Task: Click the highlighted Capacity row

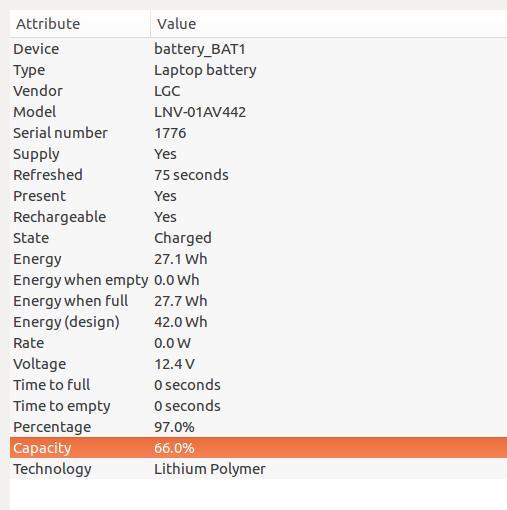Action: tap(258, 448)
